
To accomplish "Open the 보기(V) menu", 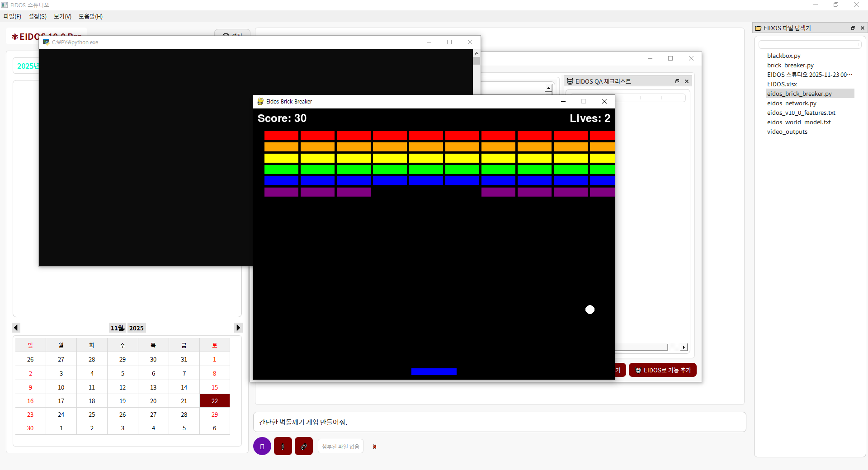I will click(x=62, y=16).
